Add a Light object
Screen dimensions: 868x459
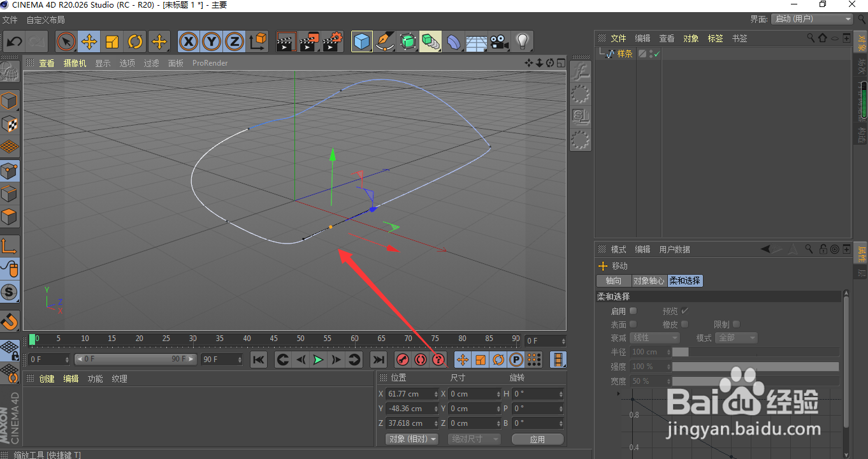pos(523,42)
